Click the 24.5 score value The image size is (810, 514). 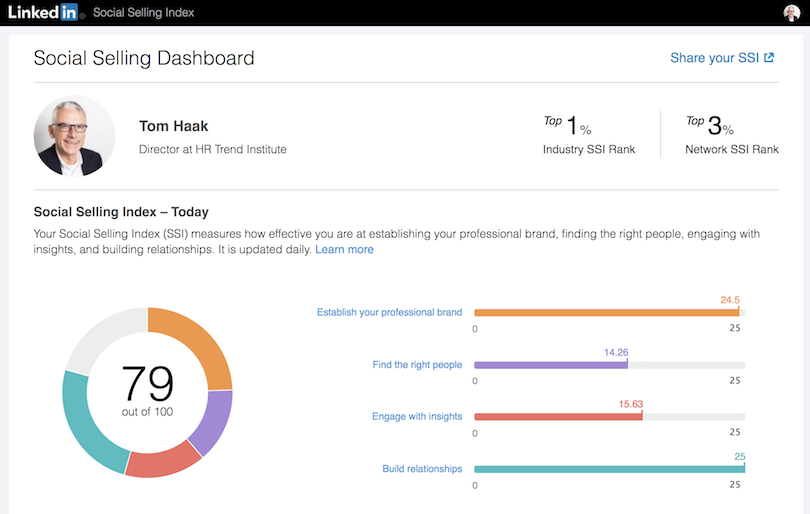pyautogui.click(x=730, y=300)
